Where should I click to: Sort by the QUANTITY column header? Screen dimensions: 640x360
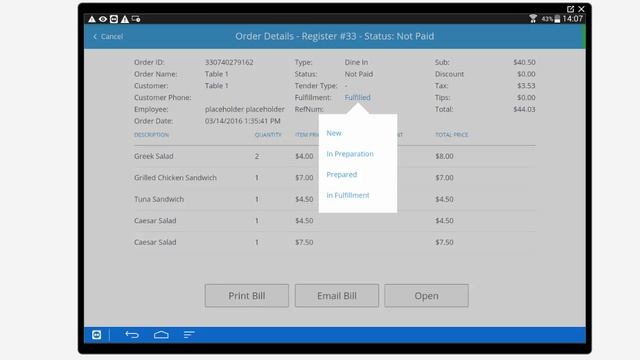click(268, 135)
